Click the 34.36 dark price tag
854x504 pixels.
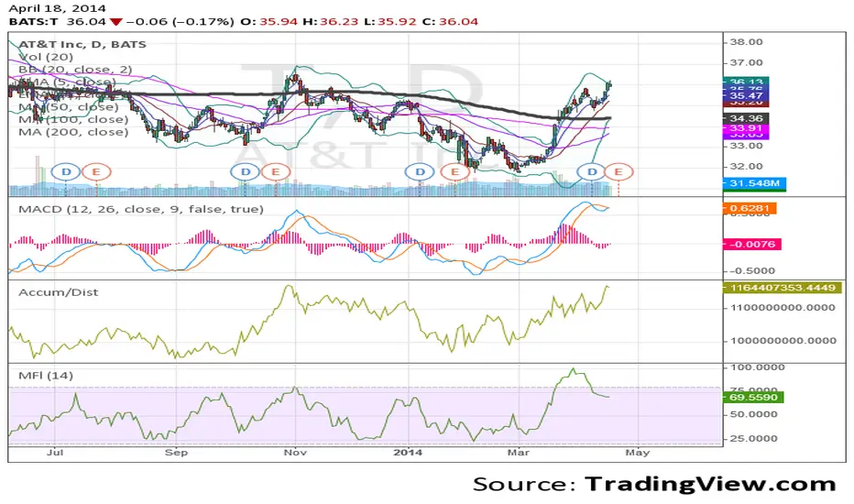(x=746, y=118)
